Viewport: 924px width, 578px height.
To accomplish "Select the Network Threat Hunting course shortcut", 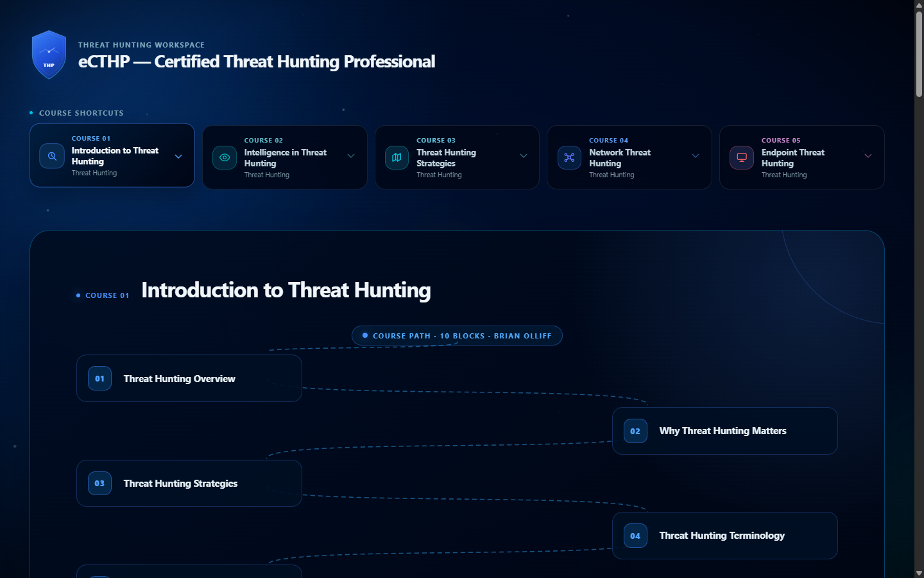I will click(x=629, y=157).
